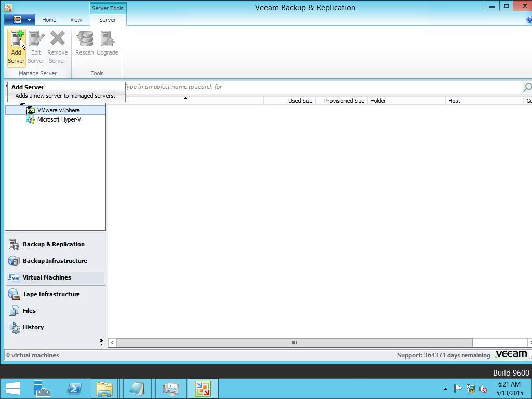
Task: Click the horizontal scrollbar thumb
Action: pos(295,343)
